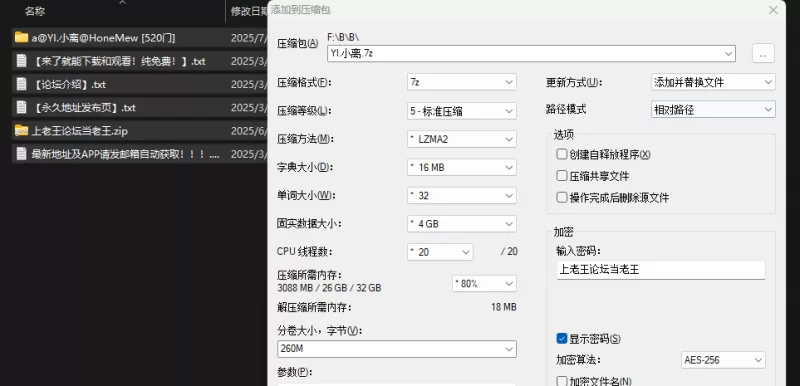Open 压缩格式 dropdown showing 7z

461,82
